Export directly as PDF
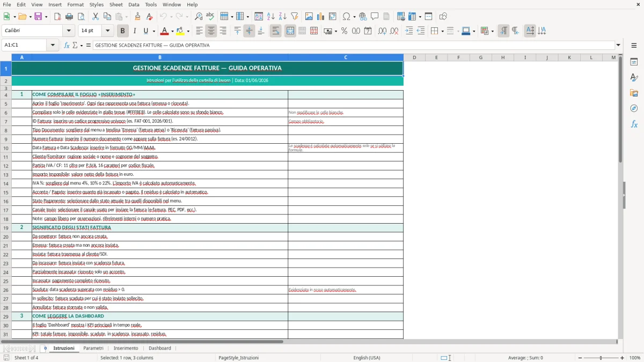 (57, 17)
